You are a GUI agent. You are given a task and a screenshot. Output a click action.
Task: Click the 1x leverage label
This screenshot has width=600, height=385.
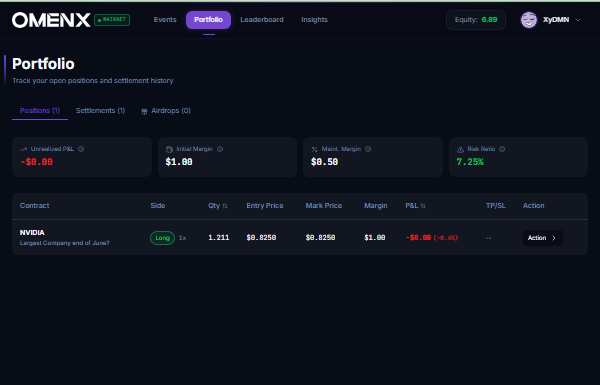click(x=183, y=238)
